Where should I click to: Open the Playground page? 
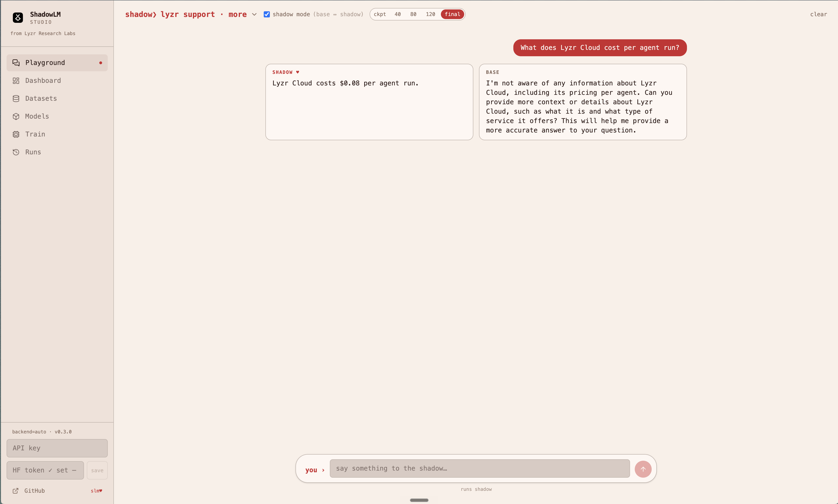(x=57, y=63)
